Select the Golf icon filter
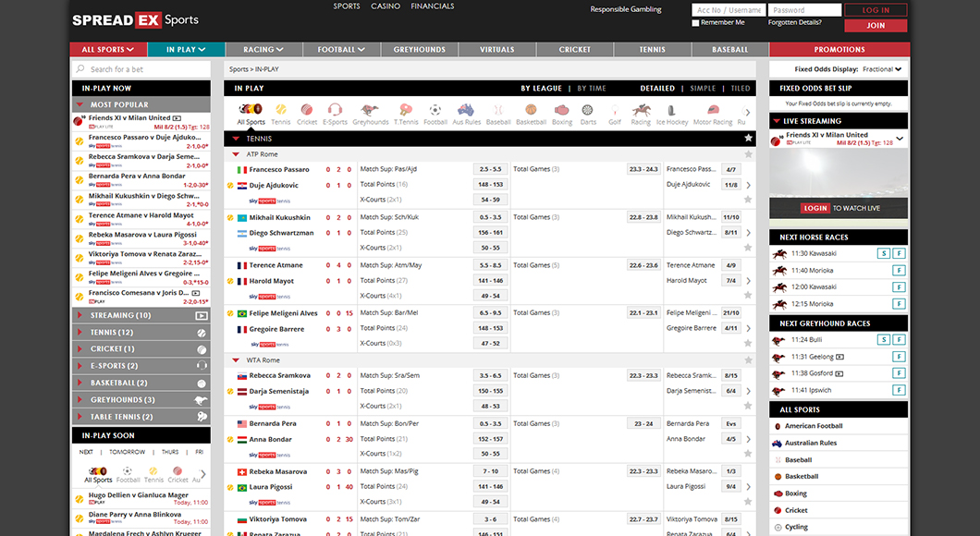Viewport: 980px width, 536px height. 615,114
